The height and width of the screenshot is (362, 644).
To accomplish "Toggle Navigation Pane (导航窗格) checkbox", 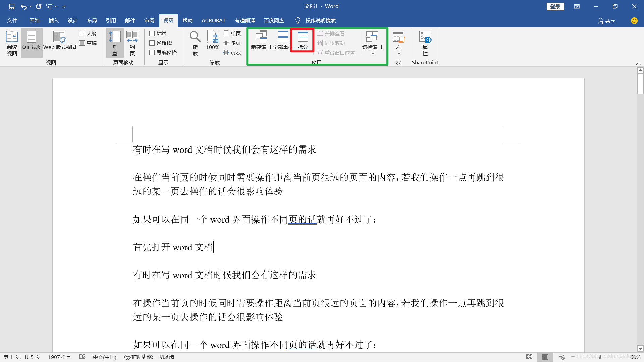I will pyautogui.click(x=152, y=53).
